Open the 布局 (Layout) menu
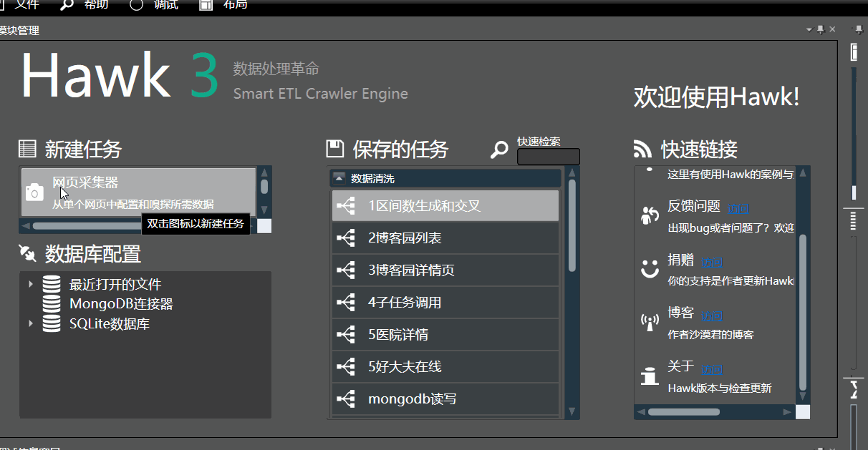The height and width of the screenshot is (450, 868). pos(236,5)
